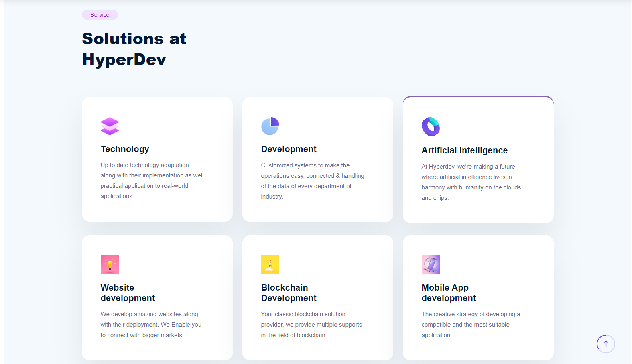
Task: Open the Development card heading
Action: click(289, 149)
